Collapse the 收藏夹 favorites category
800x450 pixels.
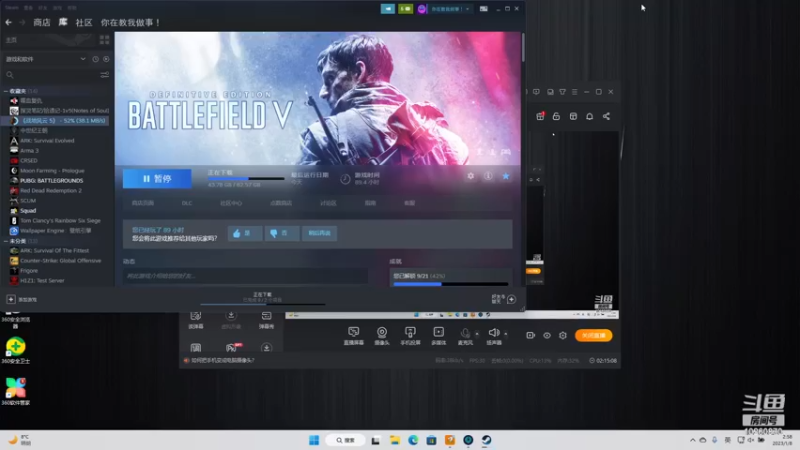(6, 91)
